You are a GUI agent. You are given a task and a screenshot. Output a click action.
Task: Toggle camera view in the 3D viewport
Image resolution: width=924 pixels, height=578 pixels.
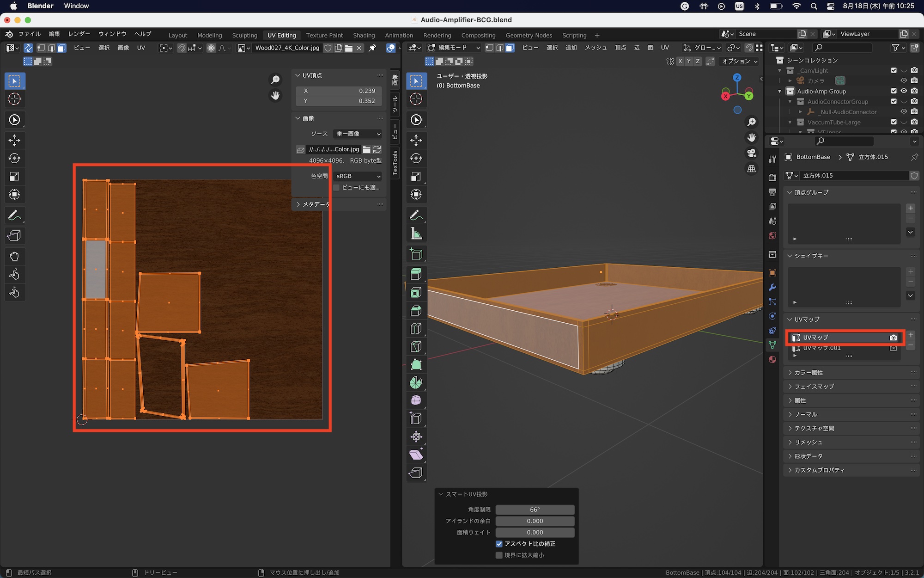752,153
